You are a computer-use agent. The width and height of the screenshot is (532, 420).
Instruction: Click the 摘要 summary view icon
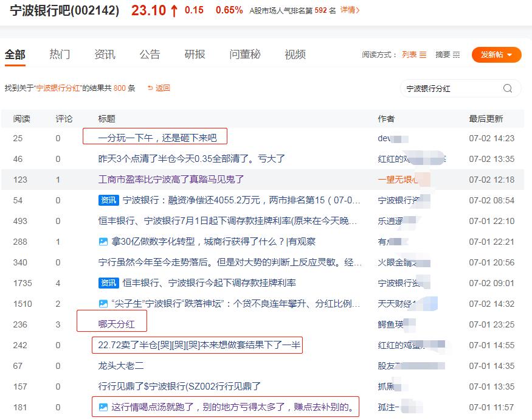point(457,55)
